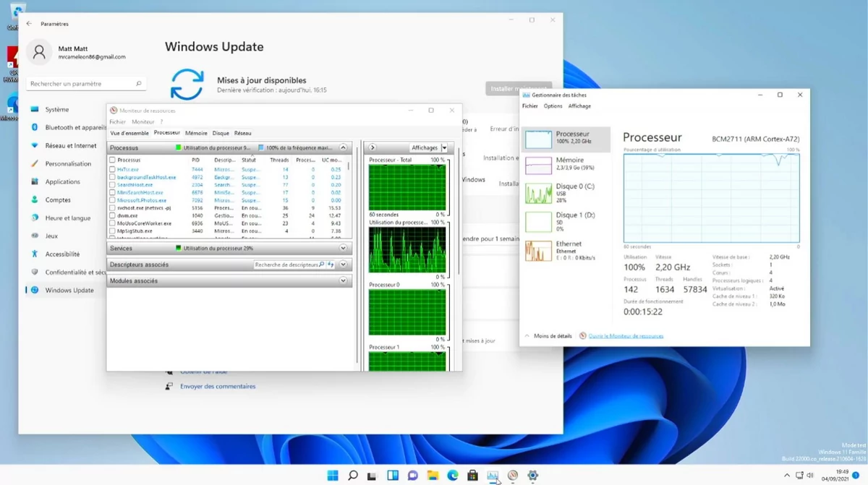Click in Rechercher un paramètre search box

(87, 84)
